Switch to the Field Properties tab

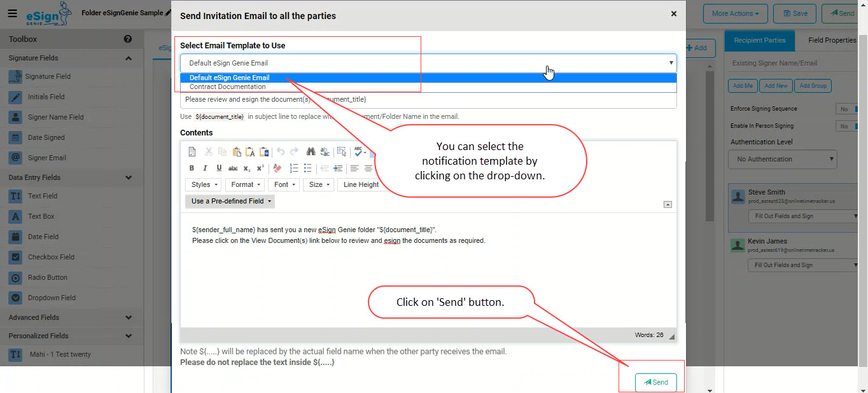(x=832, y=40)
